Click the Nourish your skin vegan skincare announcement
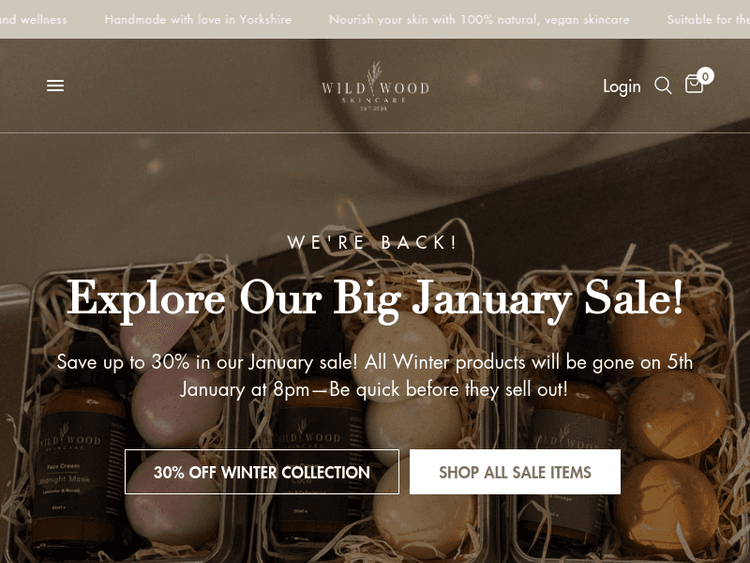This screenshot has height=563, width=750. click(479, 20)
